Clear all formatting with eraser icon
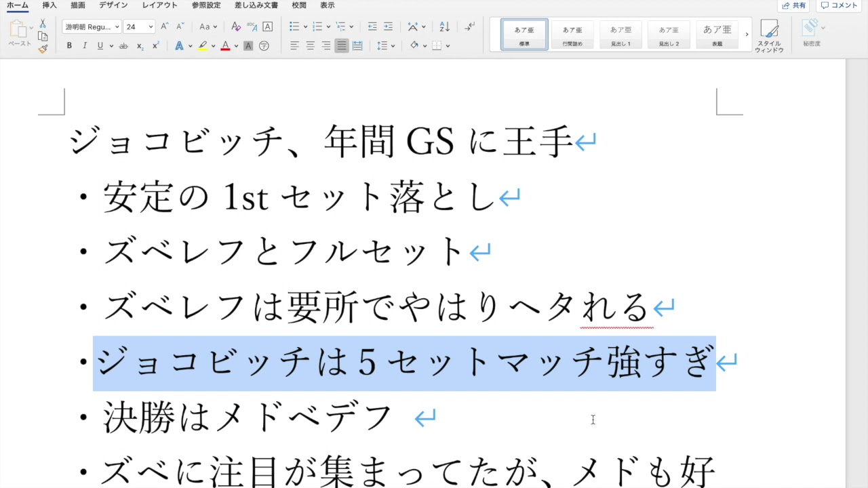This screenshot has height=488, width=868. (x=236, y=27)
